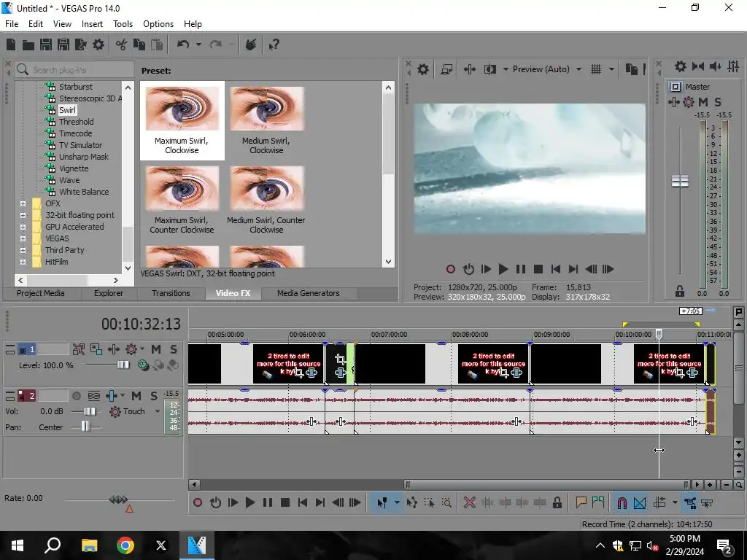Click Compositing Mode icon on track 1
Viewport: 747px width, 560px height.
pyautogui.click(x=142, y=365)
